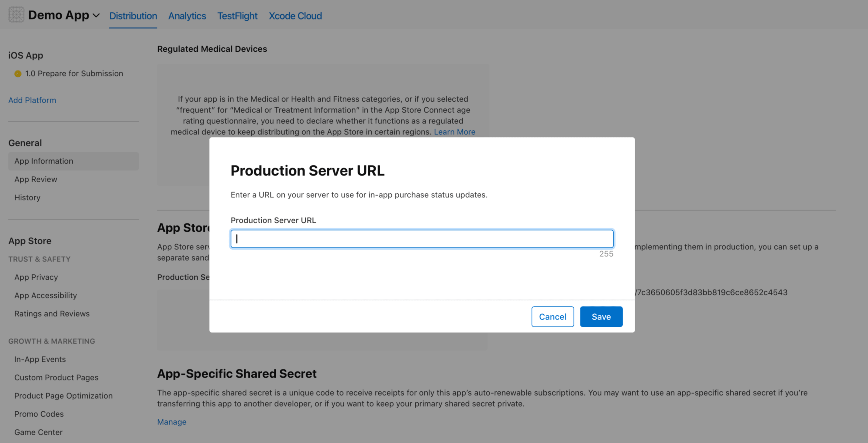868x443 pixels.
Task: Switch to the Distribution tab
Action: click(x=133, y=16)
